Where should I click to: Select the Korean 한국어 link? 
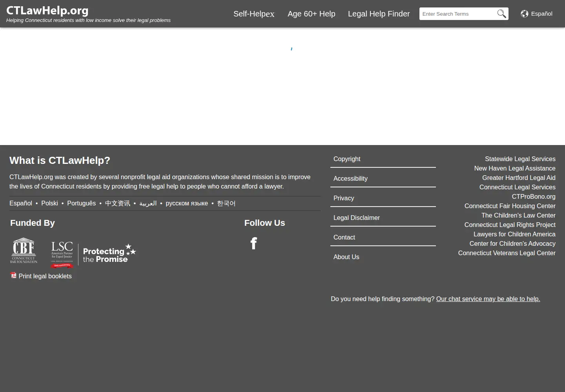point(226,203)
